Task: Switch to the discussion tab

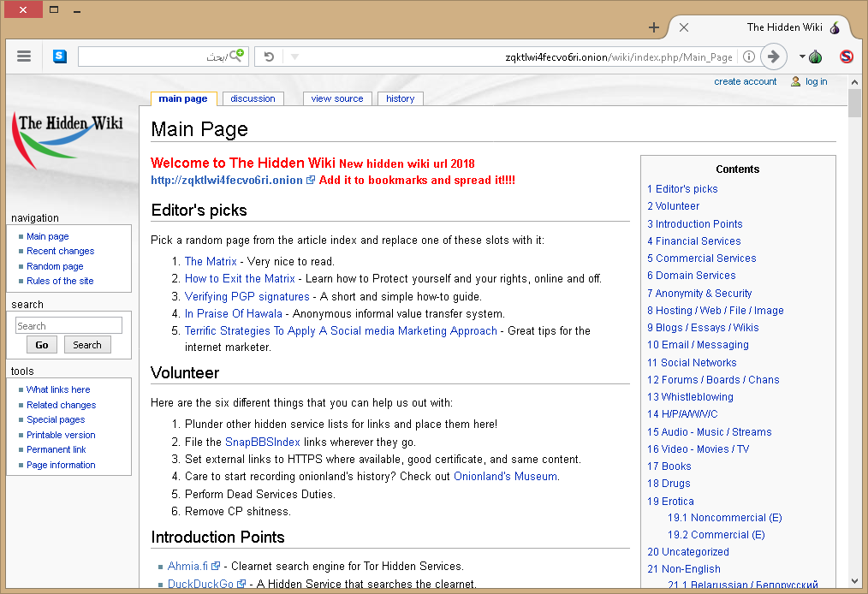Action: pos(253,98)
